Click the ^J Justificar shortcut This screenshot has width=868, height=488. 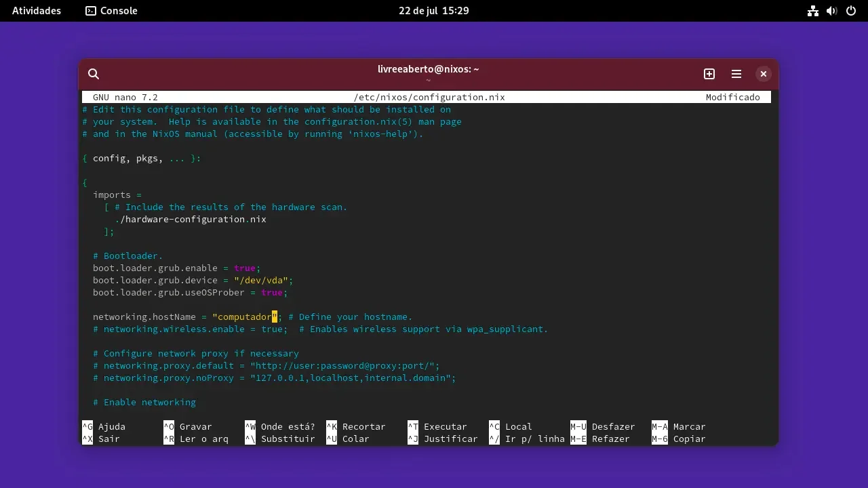click(443, 439)
